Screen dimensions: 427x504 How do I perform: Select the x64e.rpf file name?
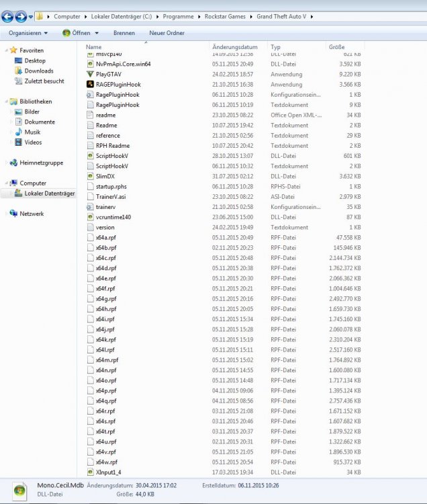[x=105, y=278]
